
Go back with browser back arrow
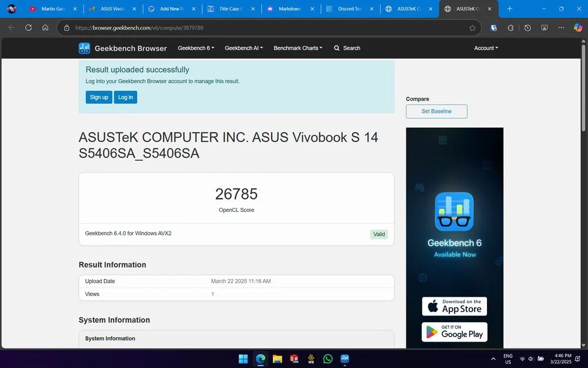12,28
